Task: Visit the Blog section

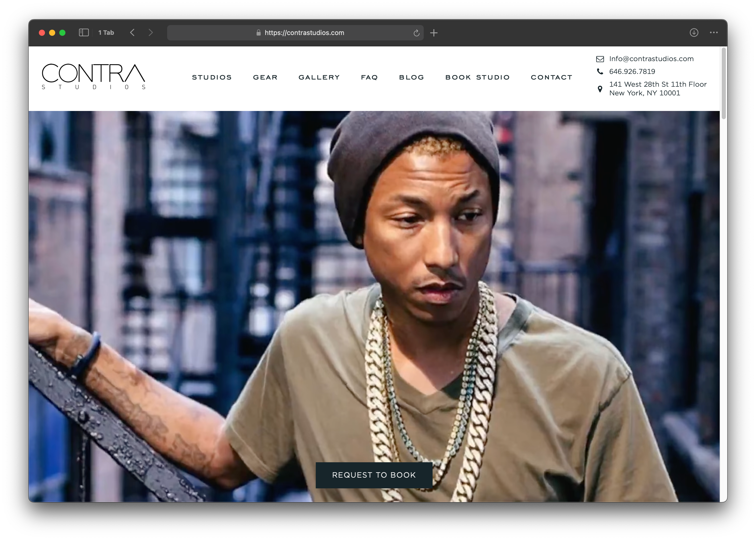Action: [x=411, y=77]
